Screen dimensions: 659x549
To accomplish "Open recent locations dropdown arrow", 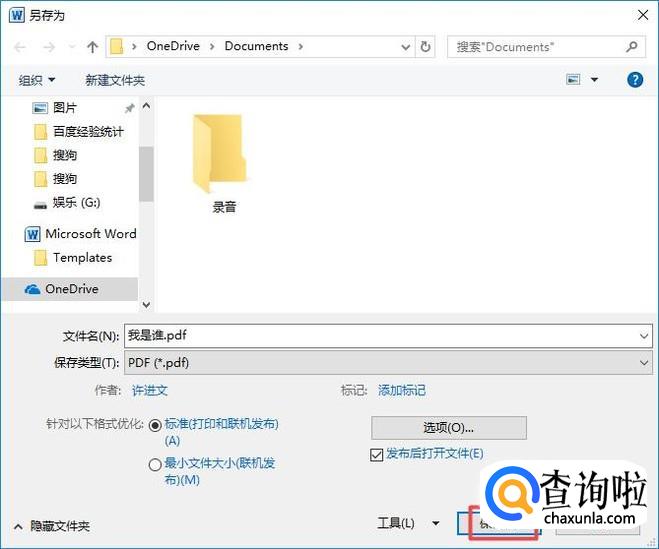I will pos(72,47).
